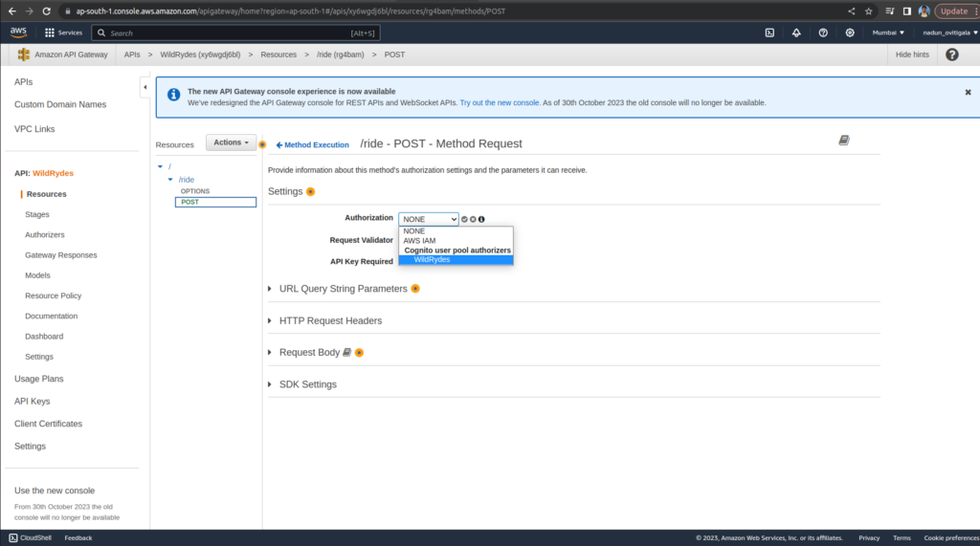Click the large help question mark
The height and width of the screenshot is (546, 980).
952,55
